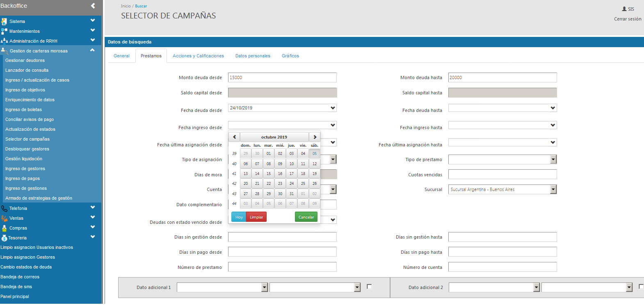
Task: Open Armado de estrategias de gestión
Action: [x=39, y=198]
